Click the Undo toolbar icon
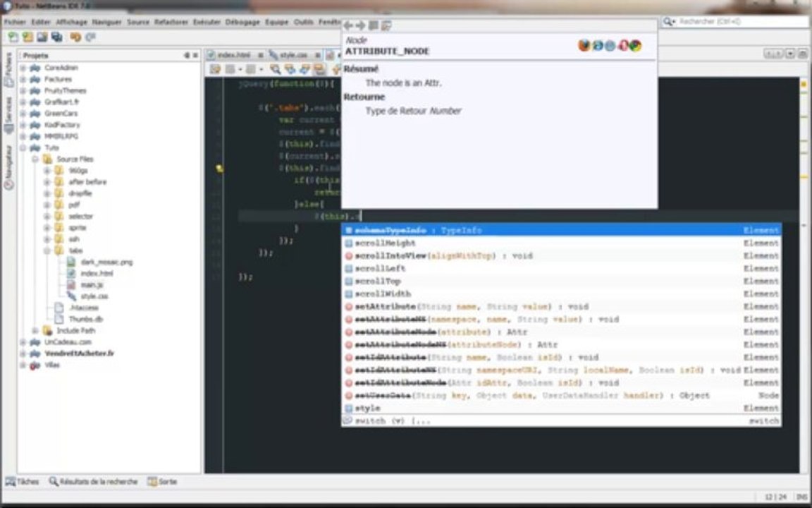812x508 pixels. (x=75, y=37)
